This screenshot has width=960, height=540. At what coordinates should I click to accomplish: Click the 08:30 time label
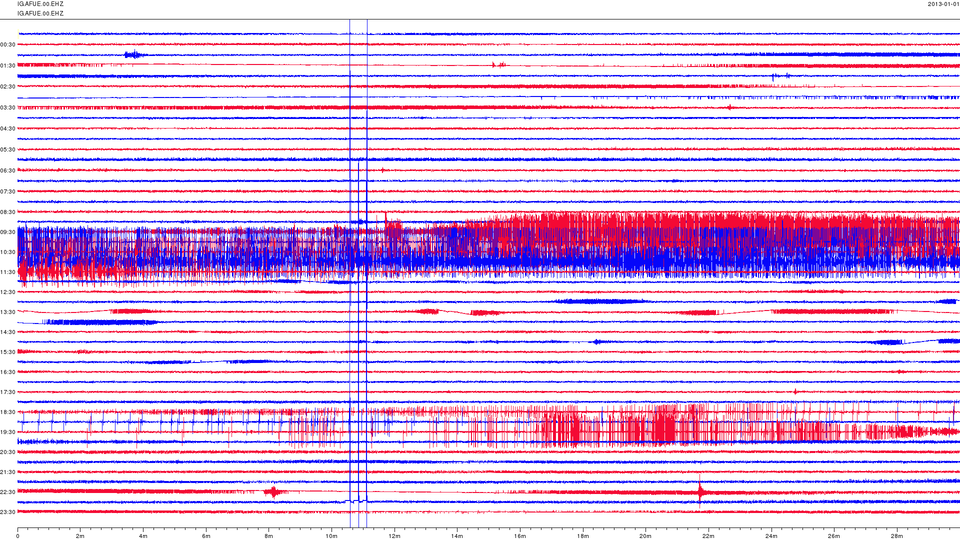(8, 212)
